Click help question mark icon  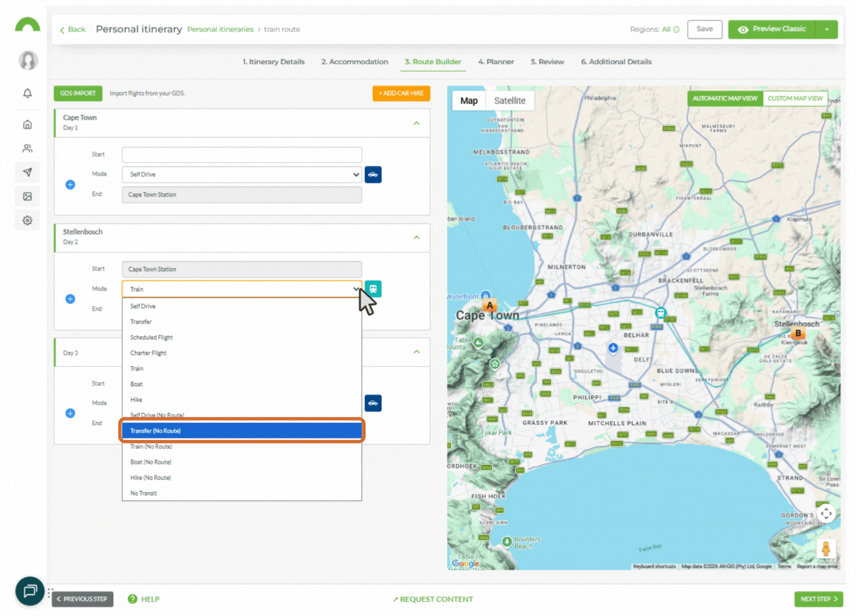tap(132, 599)
